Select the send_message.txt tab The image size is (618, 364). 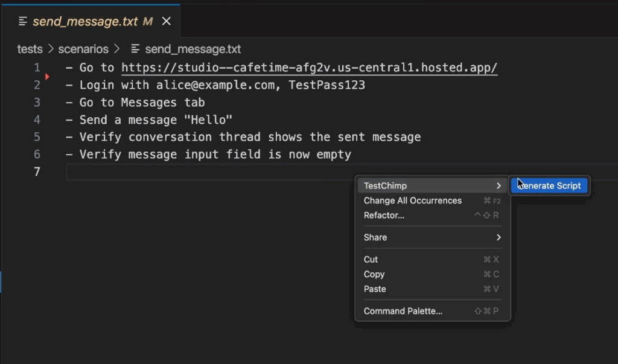(84, 22)
